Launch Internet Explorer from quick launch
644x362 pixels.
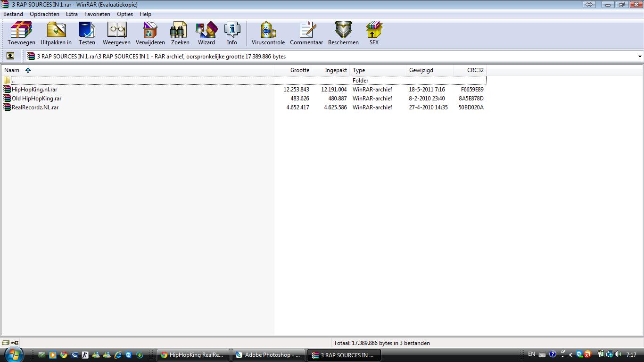click(x=118, y=355)
